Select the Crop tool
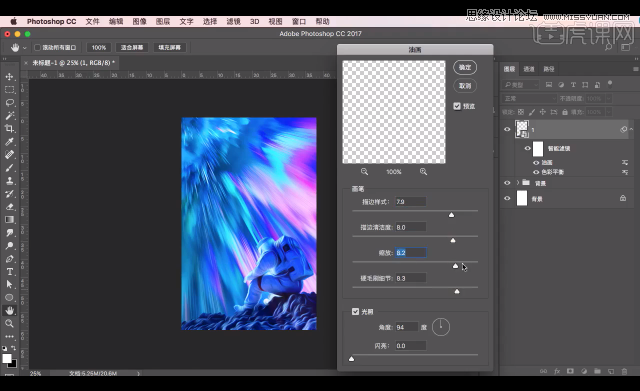The height and width of the screenshot is (391, 640). click(9, 129)
